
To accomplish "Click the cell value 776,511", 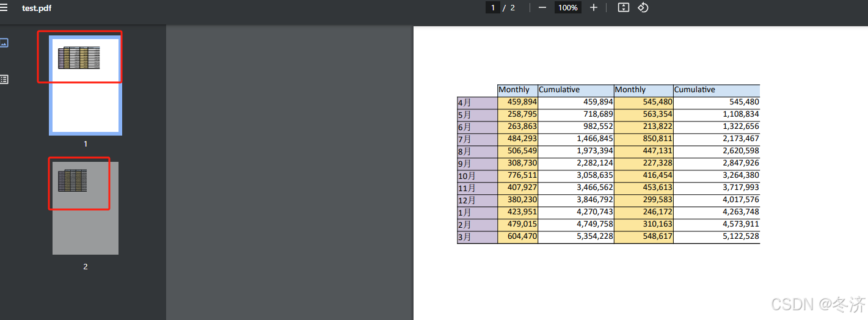I will 522,175.
